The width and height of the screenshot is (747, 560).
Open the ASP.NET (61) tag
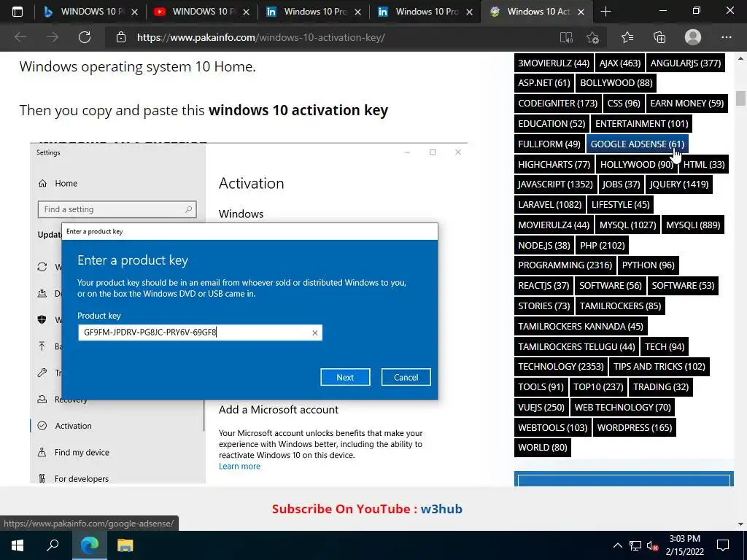pyautogui.click(x=544, y=83)
